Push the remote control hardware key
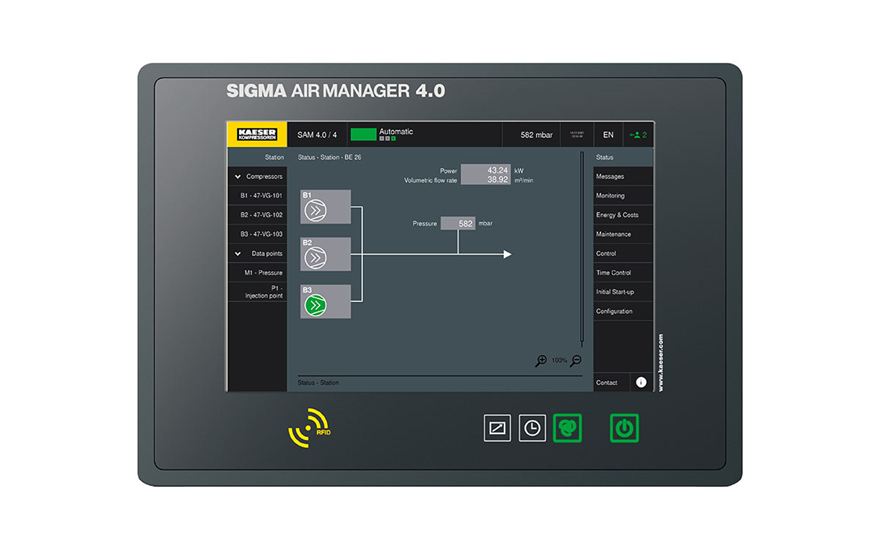Screen dimensions: 880x550 497,428
